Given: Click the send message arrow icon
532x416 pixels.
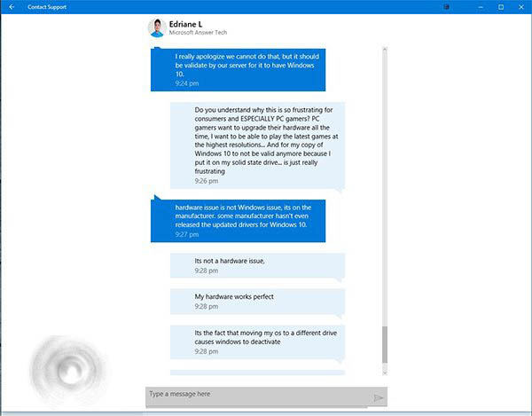Looking at the screenshot, I should 378,397.
